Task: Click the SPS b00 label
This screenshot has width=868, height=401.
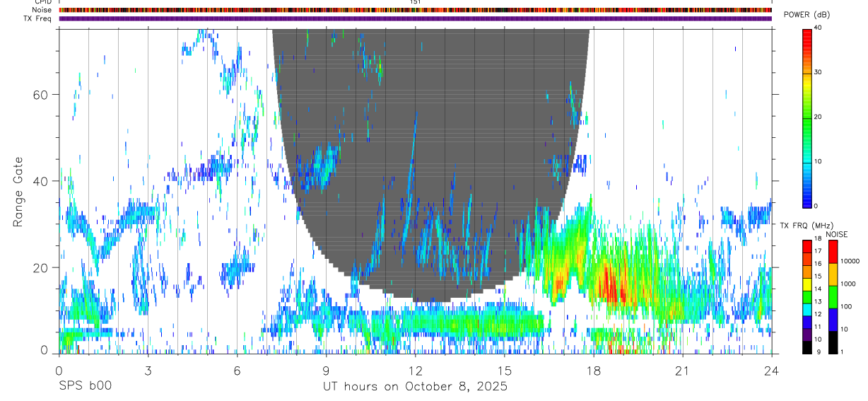Action: pos(85,387)
